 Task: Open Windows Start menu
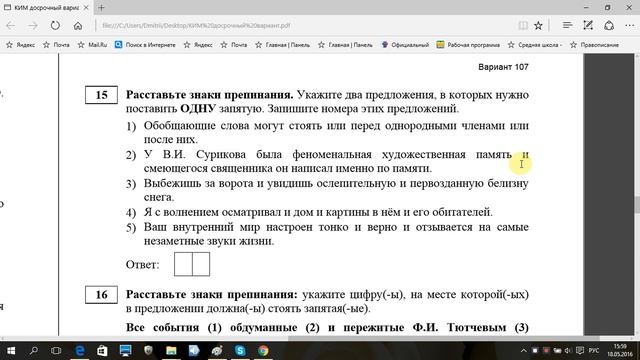(11, 351)
